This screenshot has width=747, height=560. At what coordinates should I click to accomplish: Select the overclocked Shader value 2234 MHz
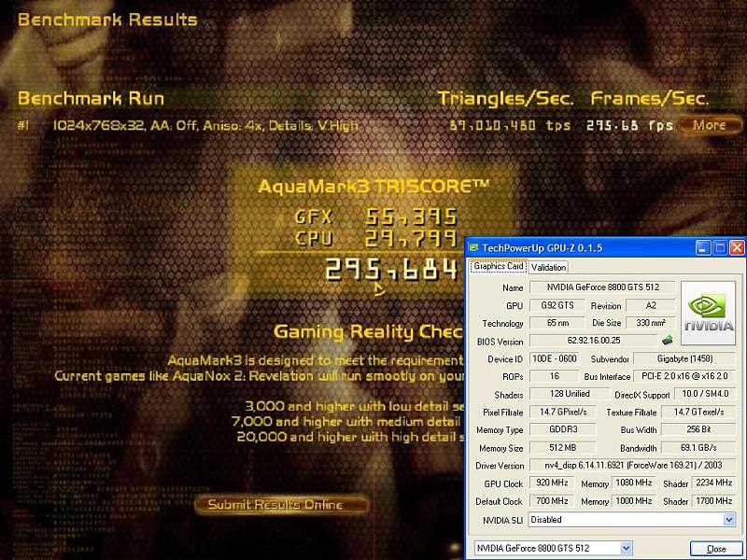click(x=713, y=483)
